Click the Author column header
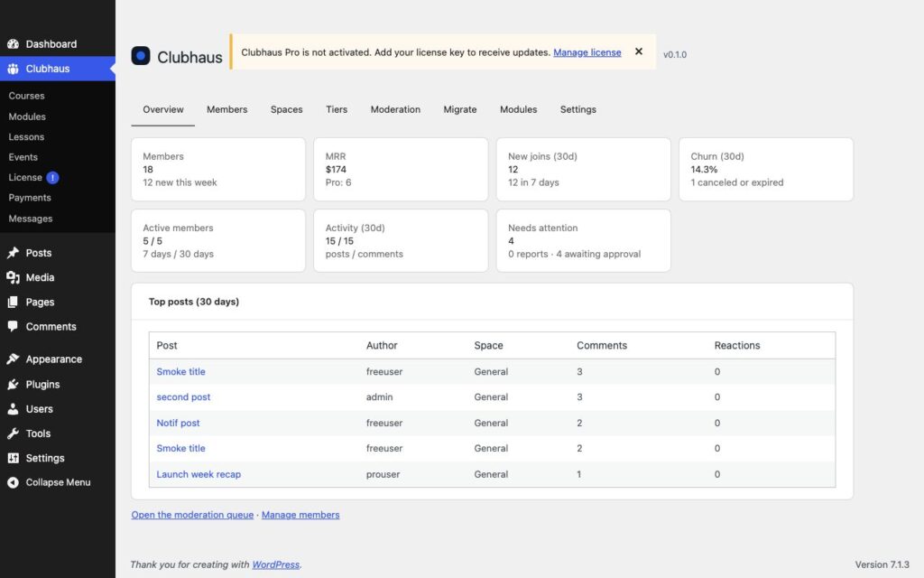 382,346
